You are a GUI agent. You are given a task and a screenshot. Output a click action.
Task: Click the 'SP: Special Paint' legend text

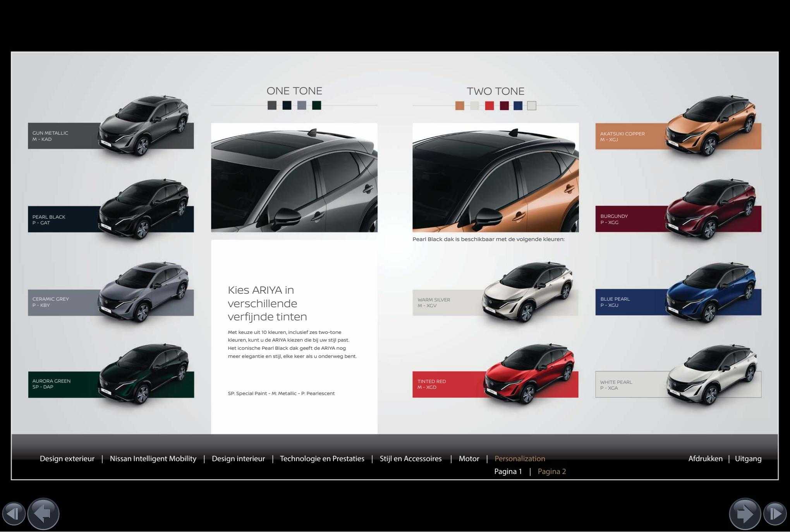point(281,393)
